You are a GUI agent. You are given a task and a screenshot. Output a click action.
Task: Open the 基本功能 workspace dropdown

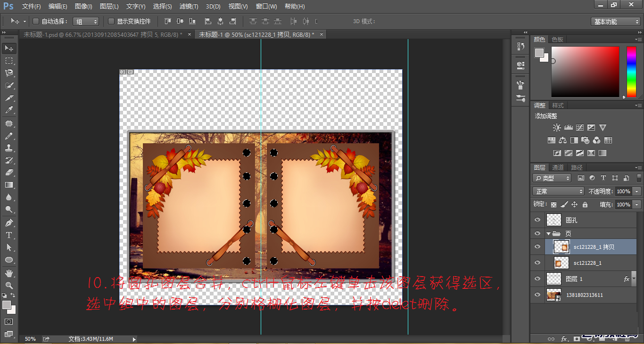616,22
